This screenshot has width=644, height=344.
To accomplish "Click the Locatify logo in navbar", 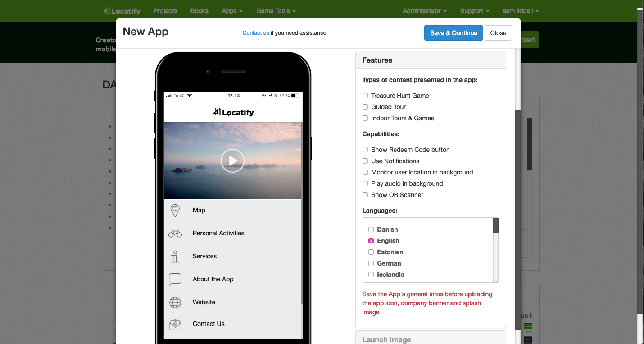I will [122, 11].
